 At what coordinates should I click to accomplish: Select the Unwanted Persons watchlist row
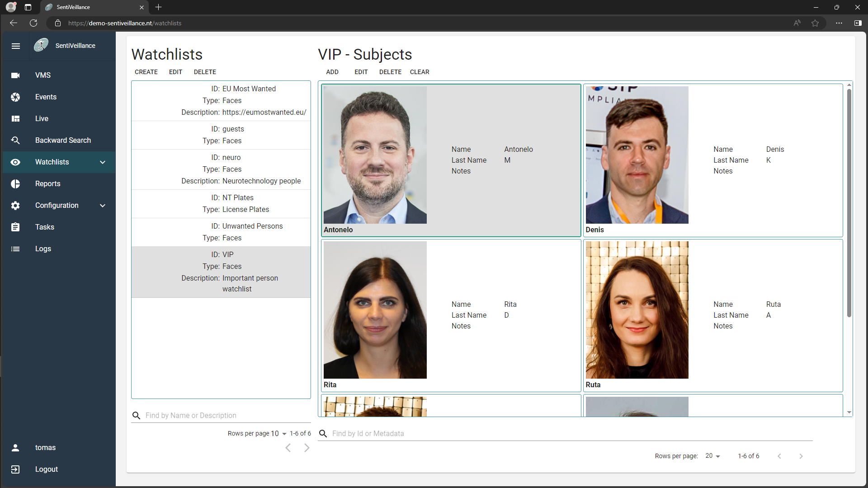221,232
